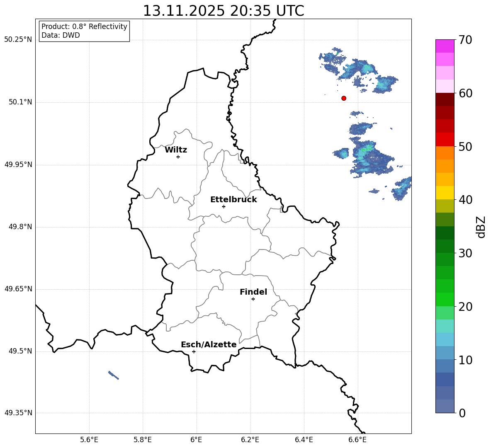Click the Data: DWD text
Image resolution: width=491 pixels, height=448 pixels.
61,35
